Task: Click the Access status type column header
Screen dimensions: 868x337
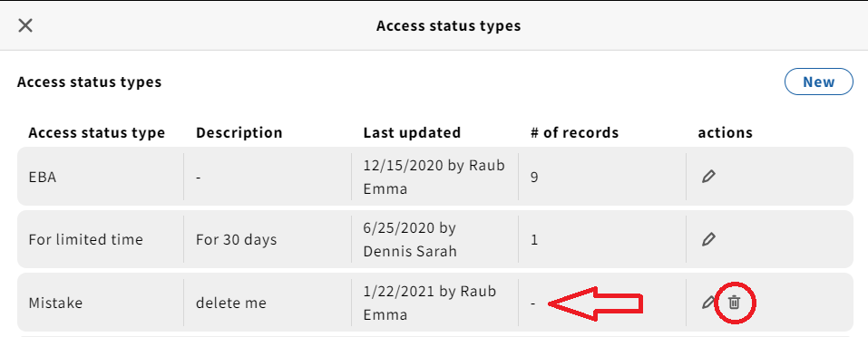Action: pyautogui.click(x=97, y=133)
